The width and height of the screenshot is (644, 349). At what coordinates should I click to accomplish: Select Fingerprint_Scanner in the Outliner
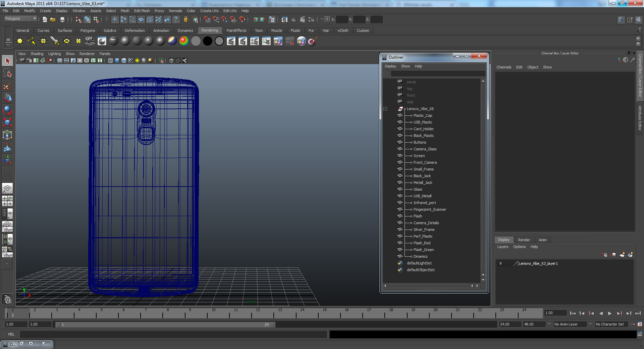click(430, 209)
